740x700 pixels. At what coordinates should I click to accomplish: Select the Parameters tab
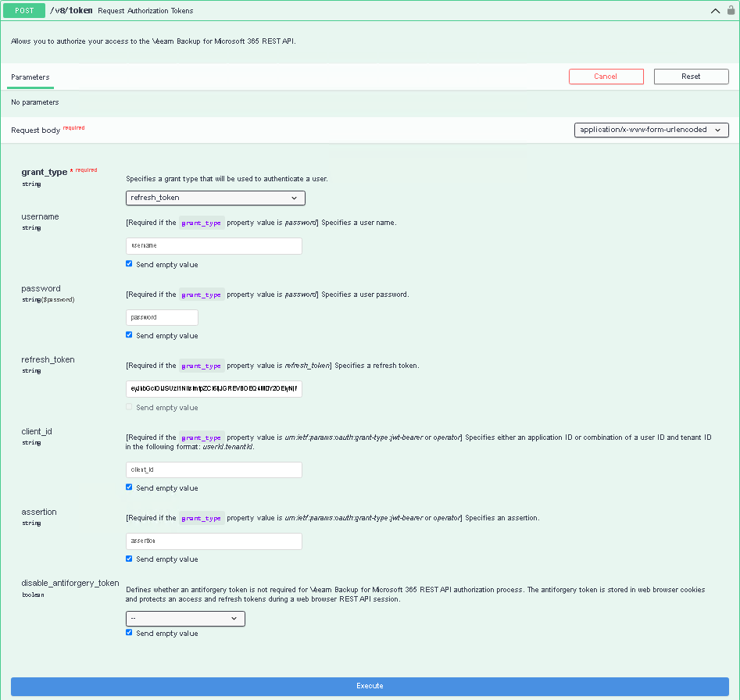click(x=30, y=77)
